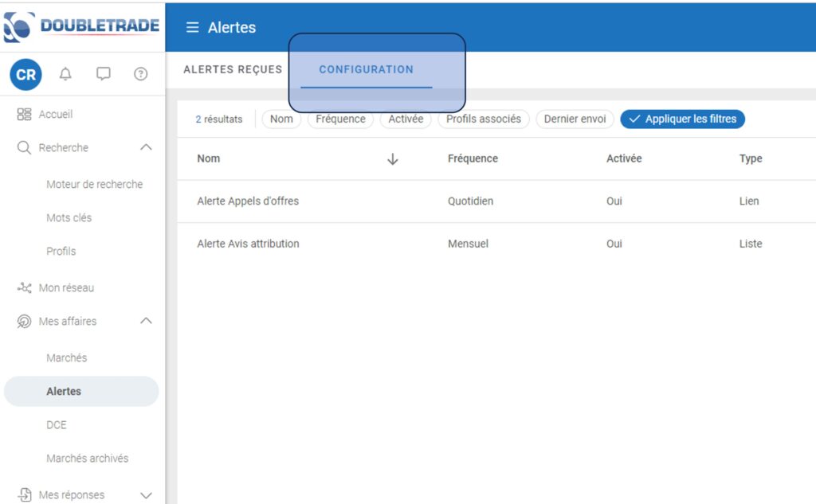This screenshot has width=816, height=504.
Task: Click the Doubletrade logo
Action: coord(82,26)
